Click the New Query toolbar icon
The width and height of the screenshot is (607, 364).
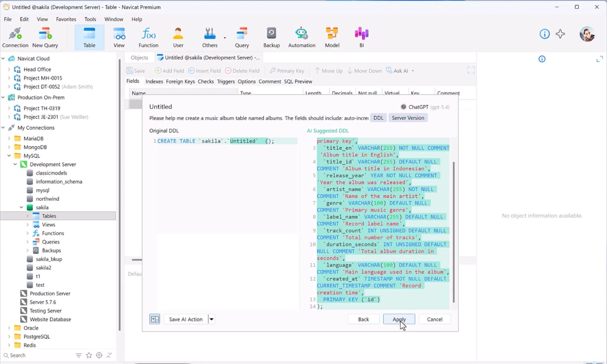click(x=45, y=37)
